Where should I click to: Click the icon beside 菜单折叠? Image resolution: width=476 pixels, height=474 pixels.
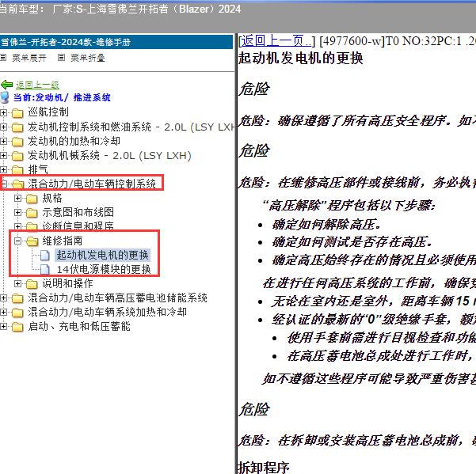(x=61, y=57)
